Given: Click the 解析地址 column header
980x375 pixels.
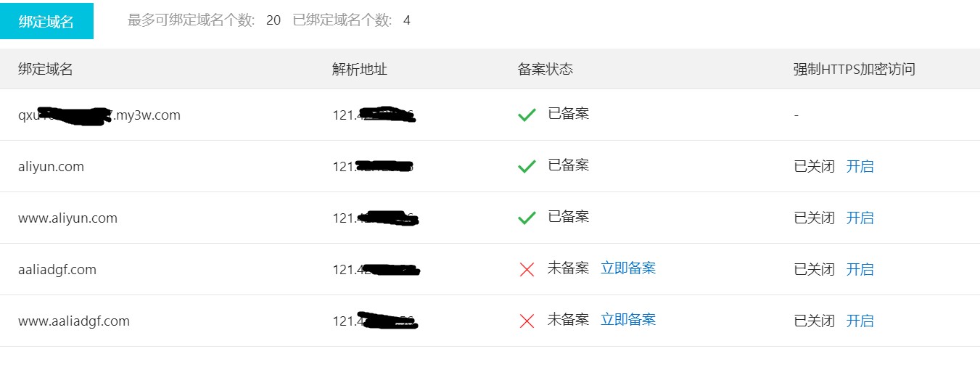Looking at the screenshot, I should click(x=360, y=69).
